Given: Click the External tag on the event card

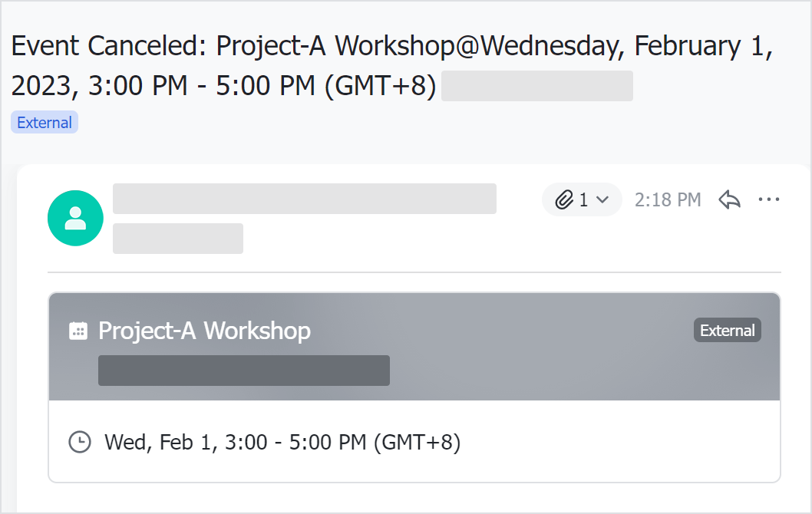Looking at the screenshot, I should [726, 330].
